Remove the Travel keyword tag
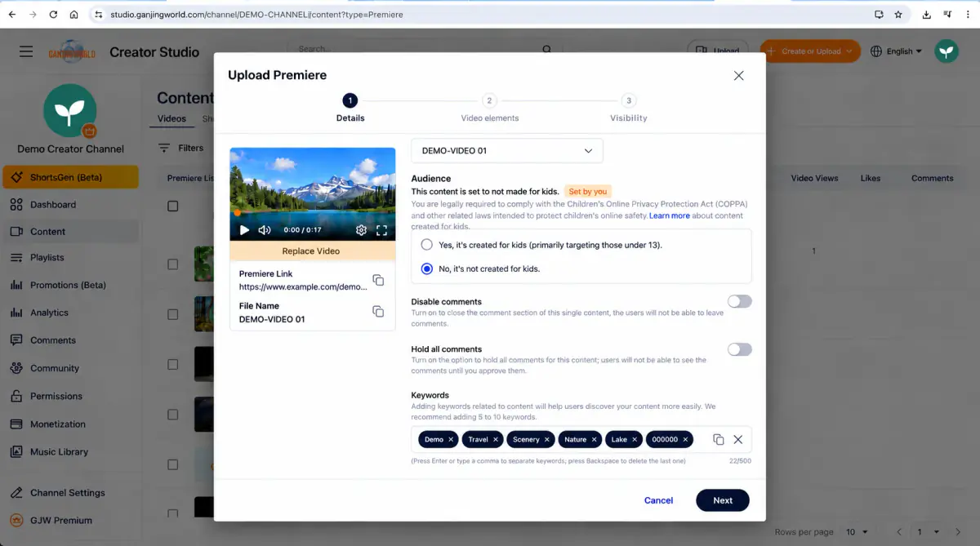 [x=496, y=439]
